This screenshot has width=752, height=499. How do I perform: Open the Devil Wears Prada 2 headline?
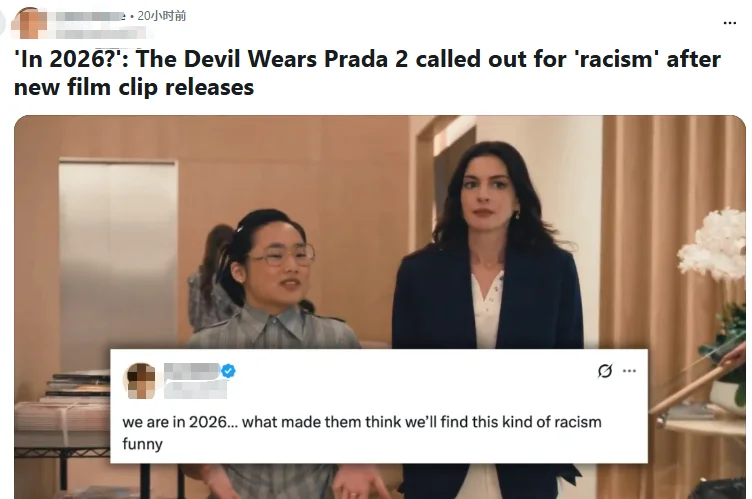pos(367,73)
